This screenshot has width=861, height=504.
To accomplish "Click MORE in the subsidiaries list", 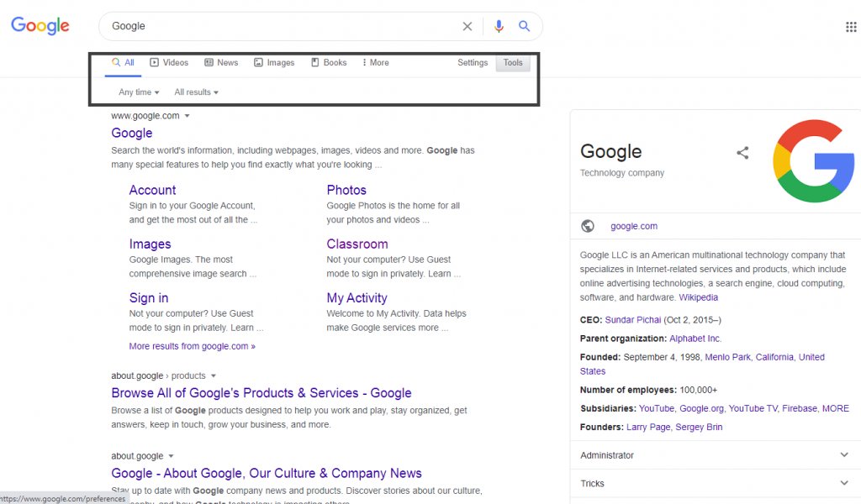I will (836, 408).
